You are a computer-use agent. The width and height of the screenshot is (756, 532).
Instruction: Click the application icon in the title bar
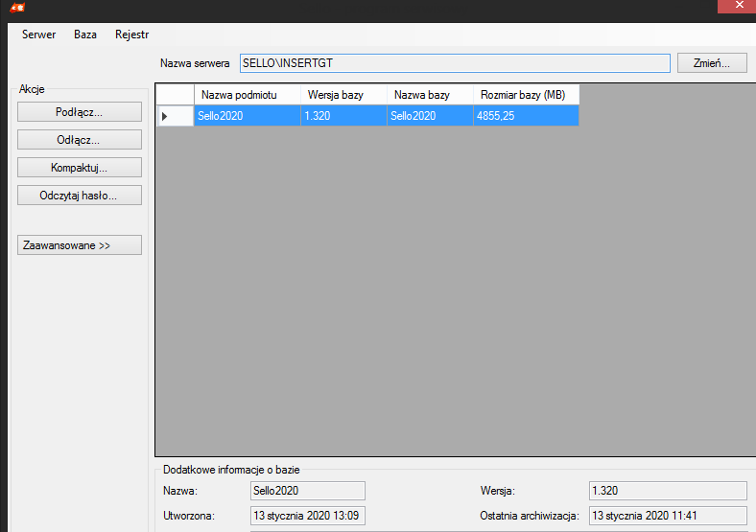click(x=17, y=9)
